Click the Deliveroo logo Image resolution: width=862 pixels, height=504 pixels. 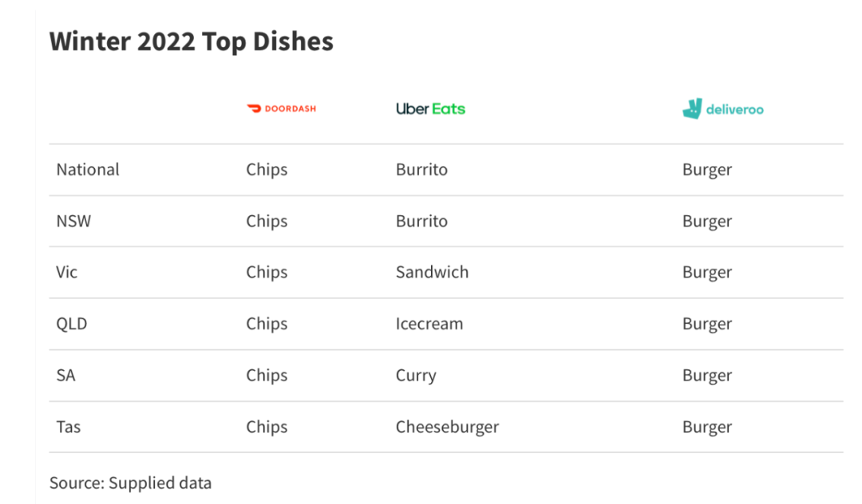[x=723, y=108]
